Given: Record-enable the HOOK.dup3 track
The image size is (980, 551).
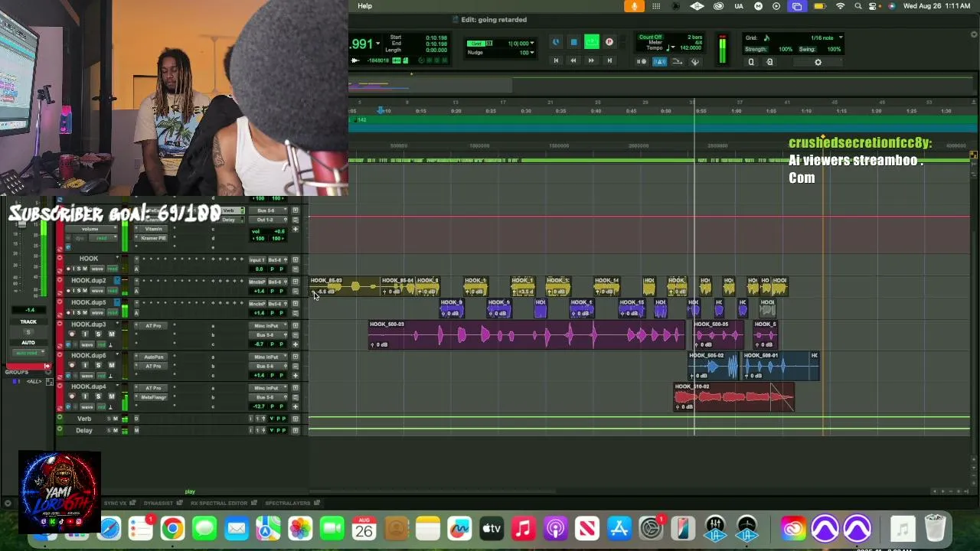Looking at the screenshot, I should pyautogui.click(x=72, y=334).
